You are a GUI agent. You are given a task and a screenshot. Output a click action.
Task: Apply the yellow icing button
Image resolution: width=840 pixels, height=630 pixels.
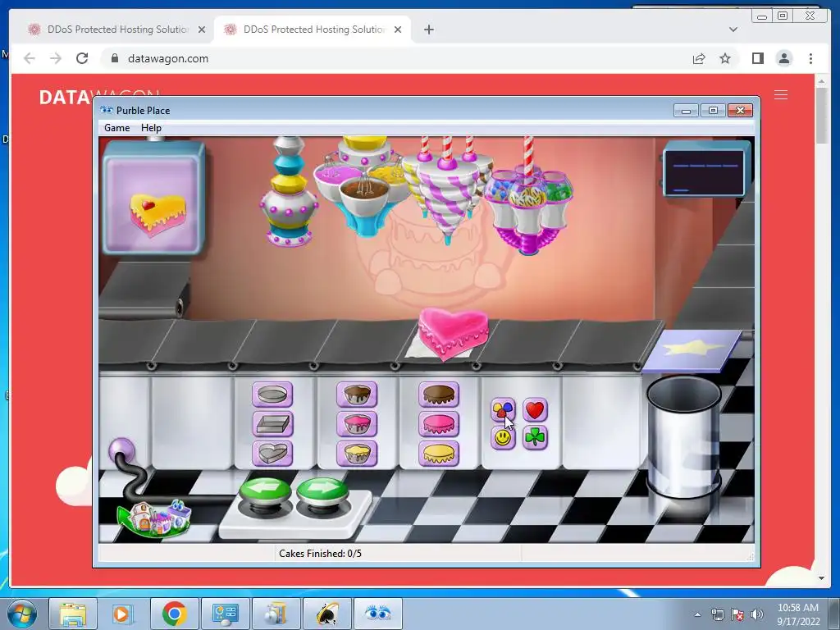[x=439, y=454]
